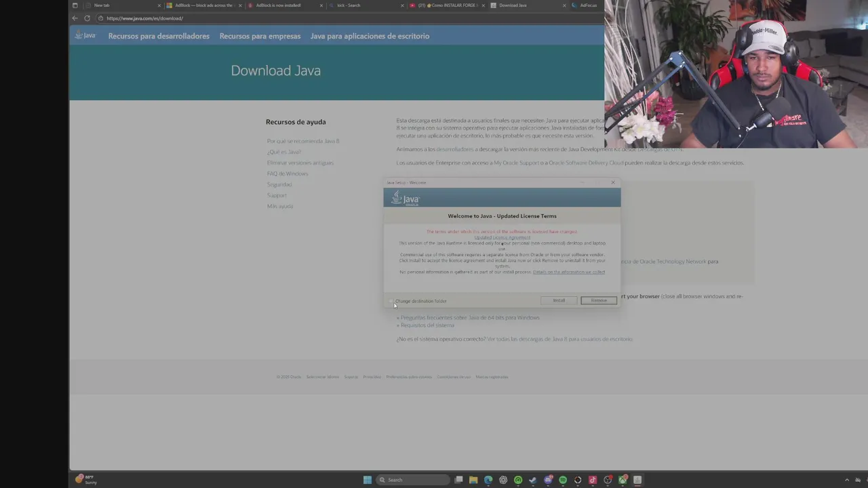Click the Java logo in site header
This screenshot has height=488, width=868.
point(85,35)
